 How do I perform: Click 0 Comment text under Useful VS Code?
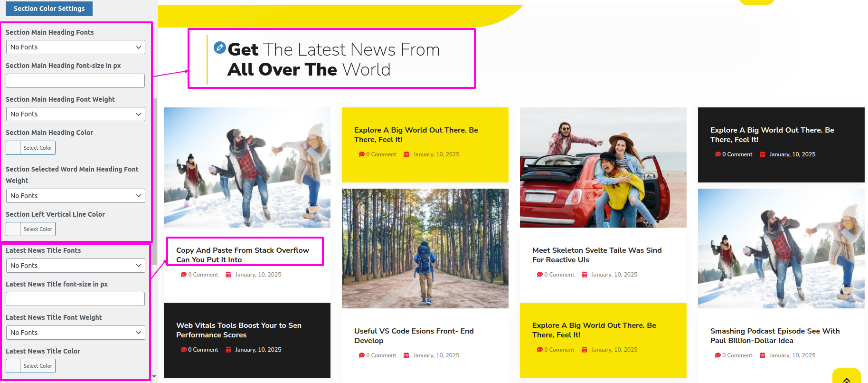(381, 355)
